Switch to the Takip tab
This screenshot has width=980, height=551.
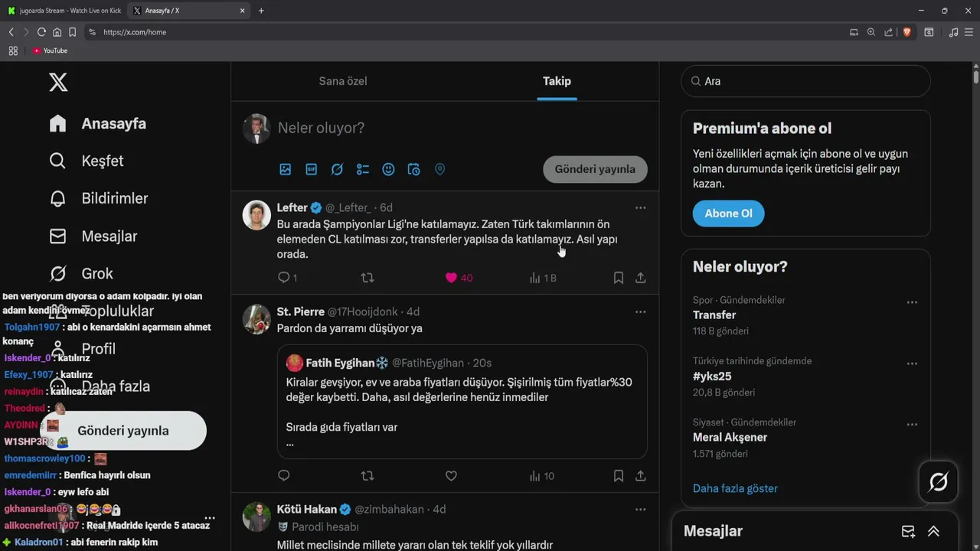click(x=557, y=81)
